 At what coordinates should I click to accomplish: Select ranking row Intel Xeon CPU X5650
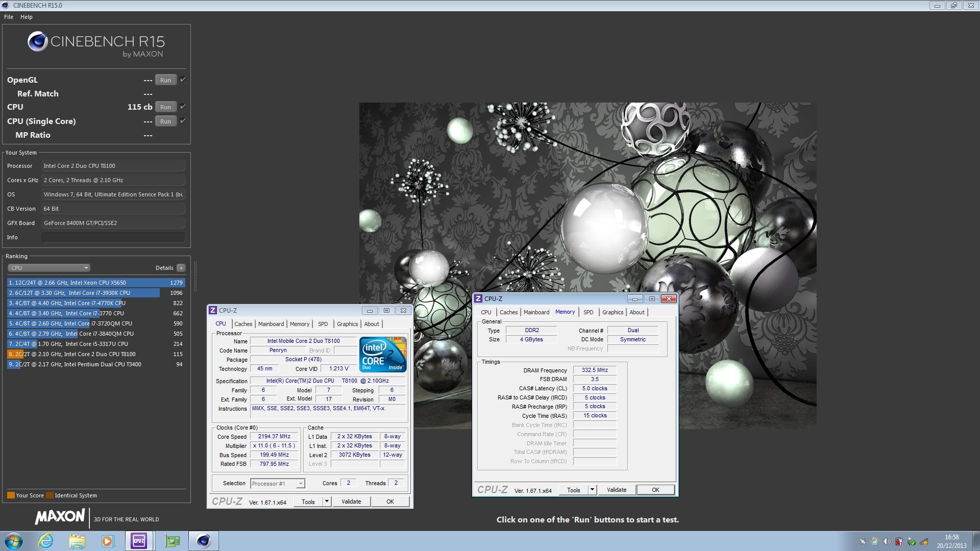pyautogui.click(x=96, y=283)
